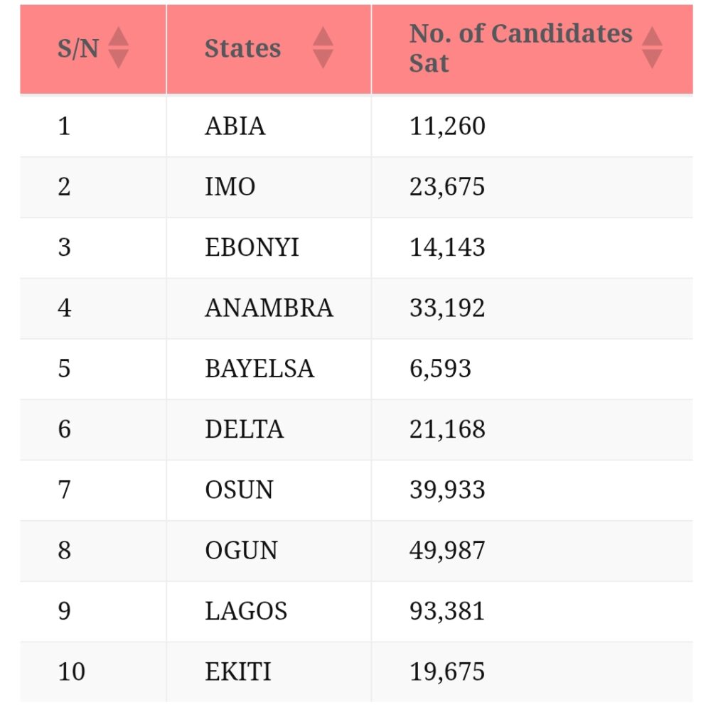Sort candidates sat descending via down arrow
The width and height of the screenshot is (728, 712).
coord(651,59)
